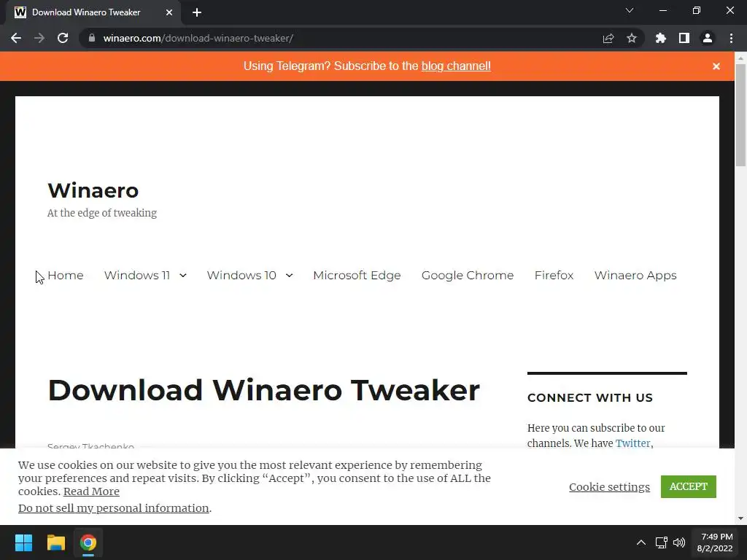Show hidden system tray icons
Image resolution: width=747 pixels, height=560 pixels.
(x=641, y=542)
